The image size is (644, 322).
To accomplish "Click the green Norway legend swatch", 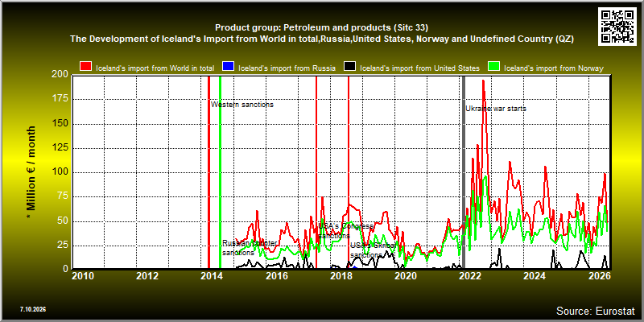I will tap(493, 67).
